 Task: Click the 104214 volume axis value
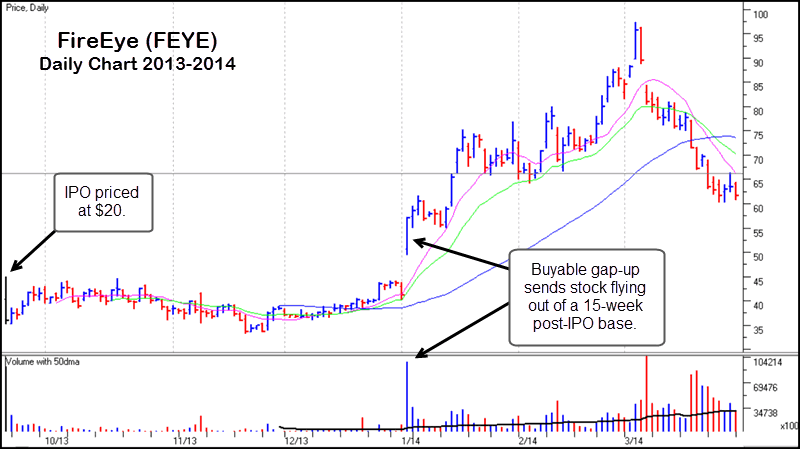click(x=768, y=360)
